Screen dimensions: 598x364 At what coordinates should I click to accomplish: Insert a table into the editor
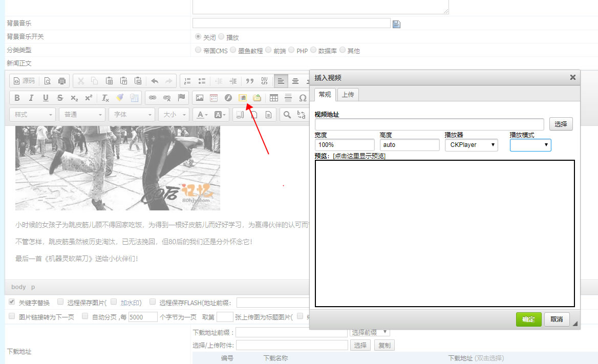pos(274,97)
